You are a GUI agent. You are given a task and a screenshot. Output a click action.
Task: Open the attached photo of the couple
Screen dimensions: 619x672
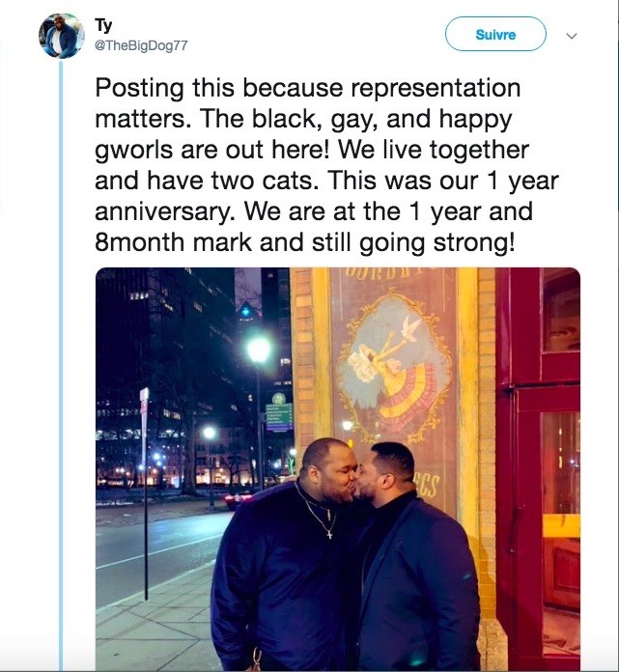[338, 469]
